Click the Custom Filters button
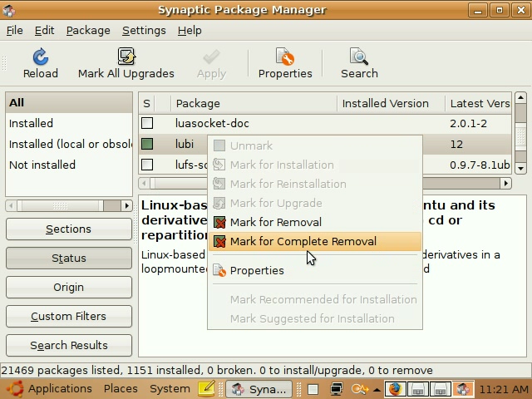Image resolution: width=532 pixels, height=399 pixels. pyautogui.click(x=68, y=316)
